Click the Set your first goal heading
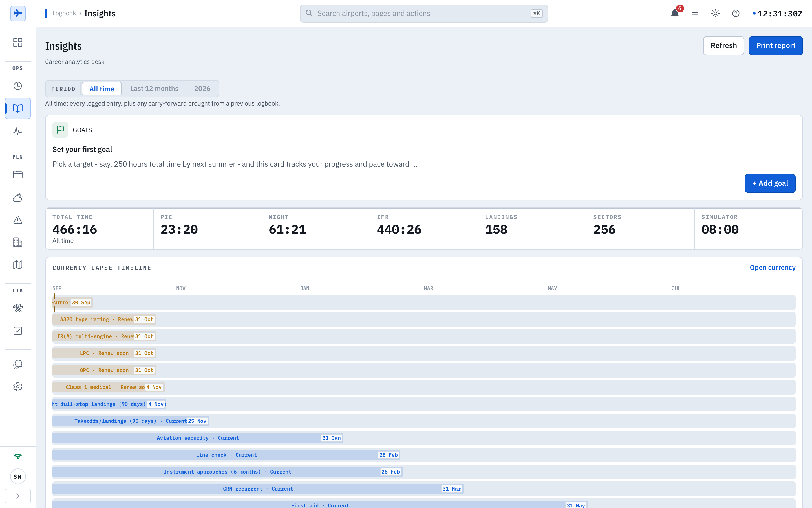 pyautogui.click(x=82, y=149)
